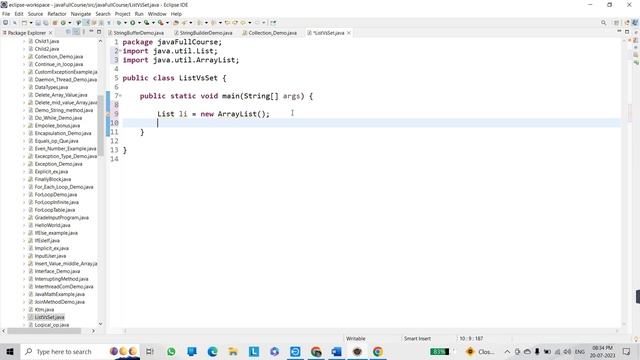Click the External Tools run icon
The height and width of the screenshot is (360, 640).
tap(160, 22)
